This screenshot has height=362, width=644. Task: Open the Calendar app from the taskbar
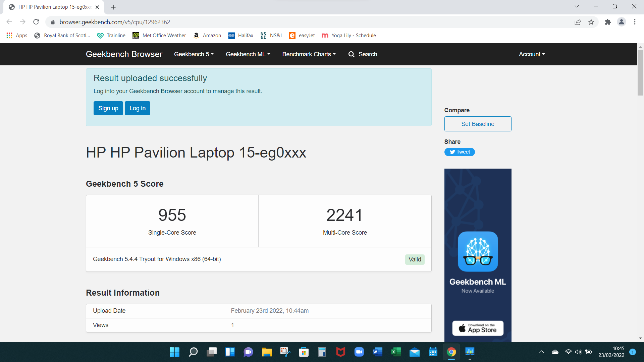tap(433, 352)
